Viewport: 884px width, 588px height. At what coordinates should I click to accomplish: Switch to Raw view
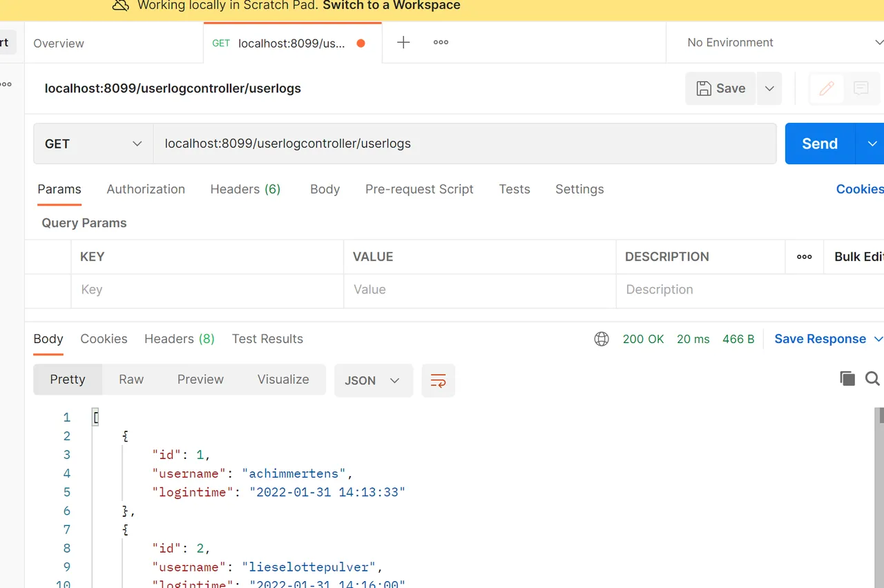tap(131, 380)
